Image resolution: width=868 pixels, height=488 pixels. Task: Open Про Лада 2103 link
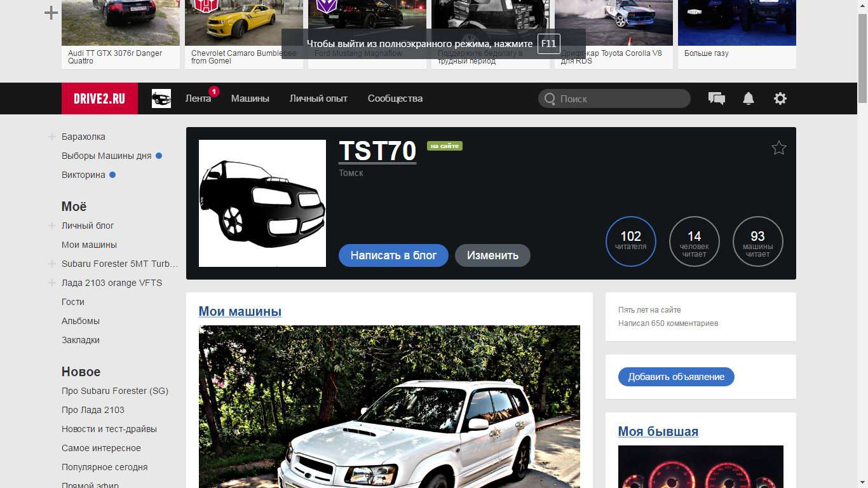[93, 410]
